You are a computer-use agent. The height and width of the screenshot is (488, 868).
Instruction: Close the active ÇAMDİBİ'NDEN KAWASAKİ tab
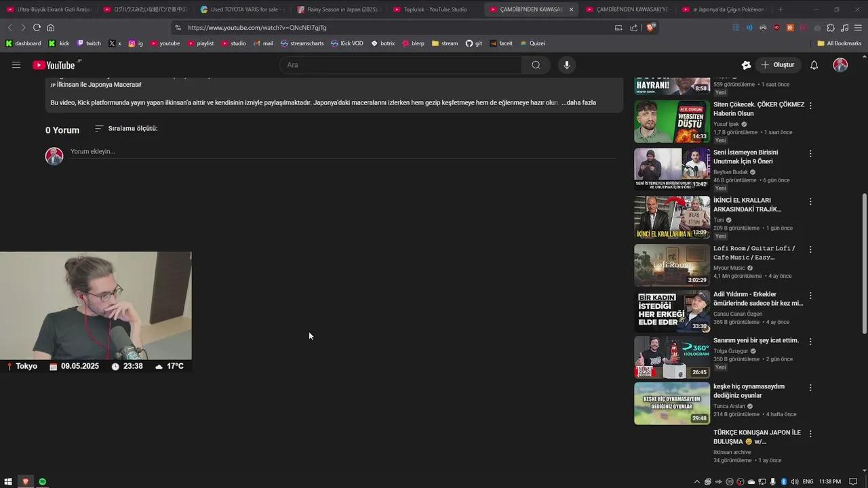571,9
